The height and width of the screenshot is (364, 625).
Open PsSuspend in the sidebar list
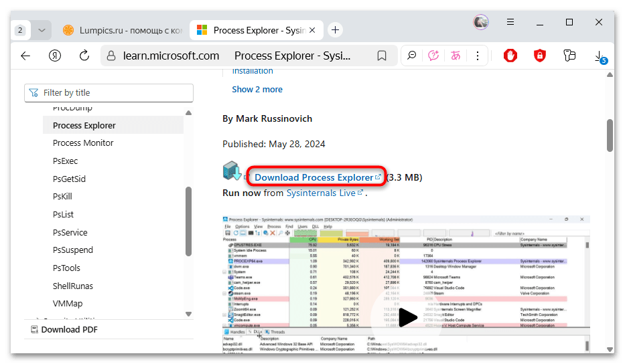pyautogui.click(x=73, y=250)
